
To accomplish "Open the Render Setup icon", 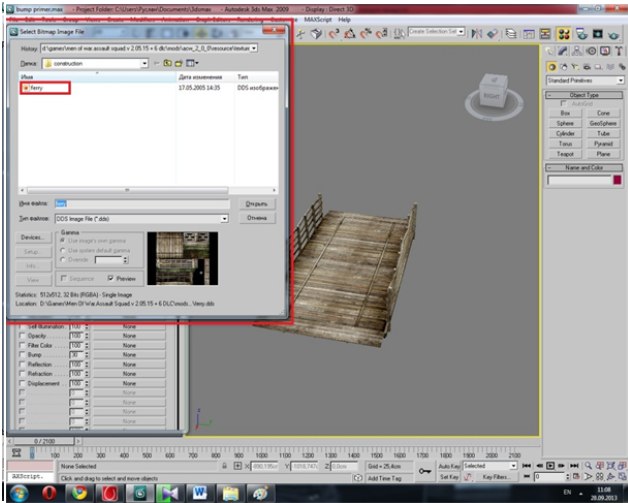I will coord(581,34).
